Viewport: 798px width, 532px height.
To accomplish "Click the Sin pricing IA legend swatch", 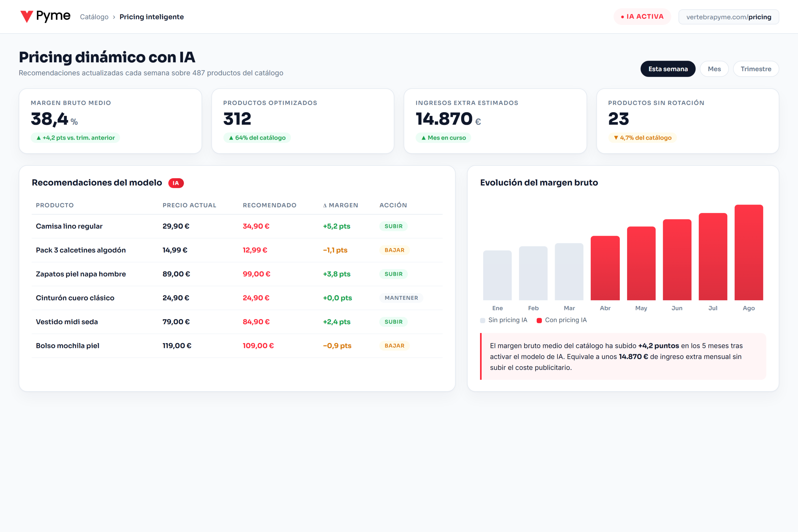I will pos(482,321).
